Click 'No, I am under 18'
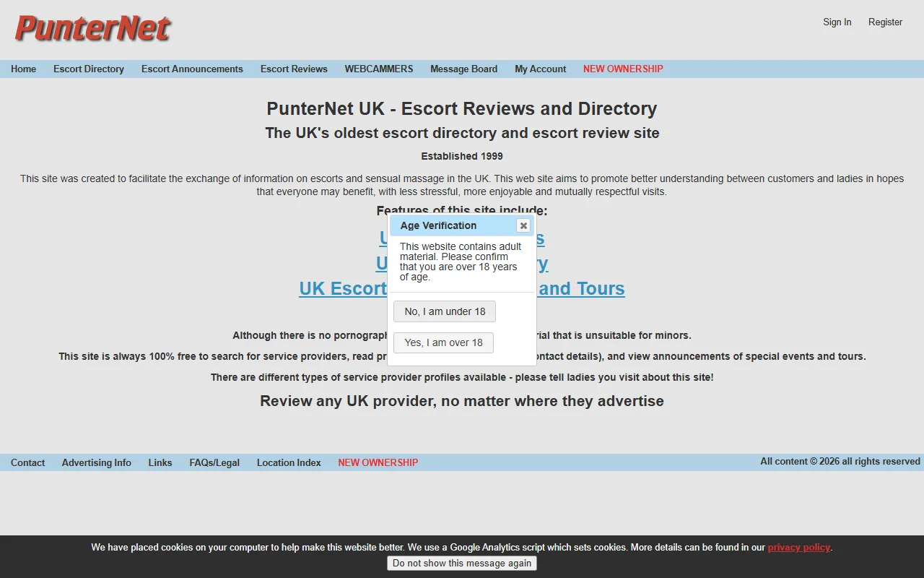Viewport: 924px width, 578px height. 444,311
